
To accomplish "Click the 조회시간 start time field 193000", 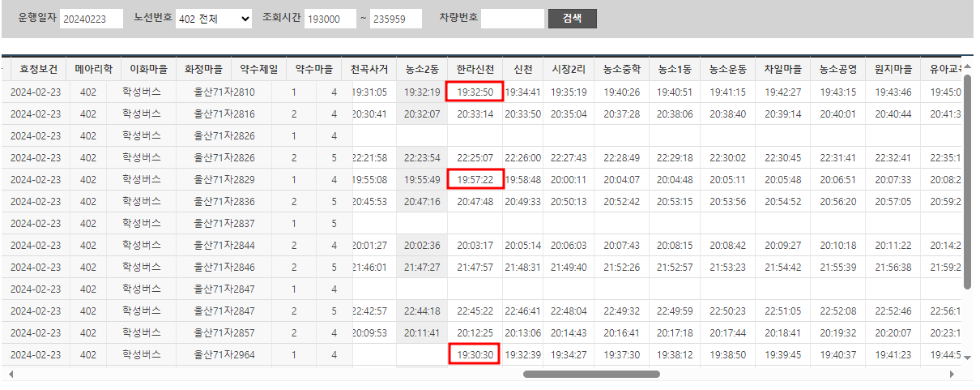I will pyautogui.click(x=330, y=19).
